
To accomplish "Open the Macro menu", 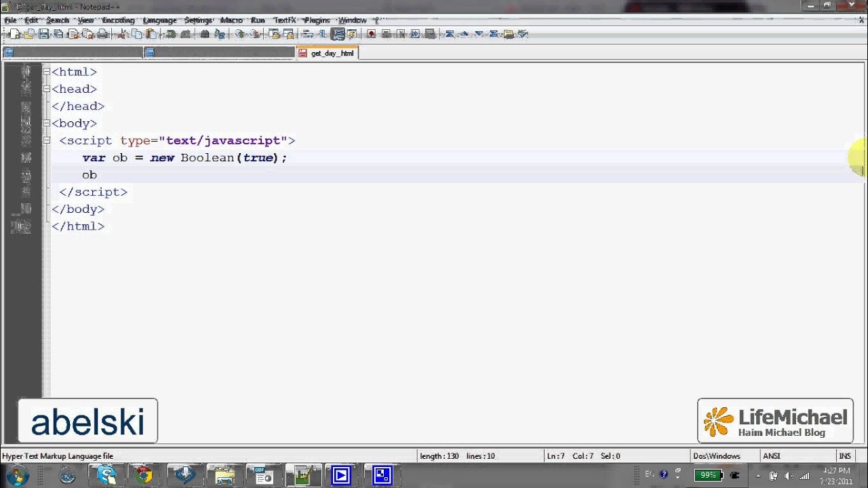I will point(231,20).
